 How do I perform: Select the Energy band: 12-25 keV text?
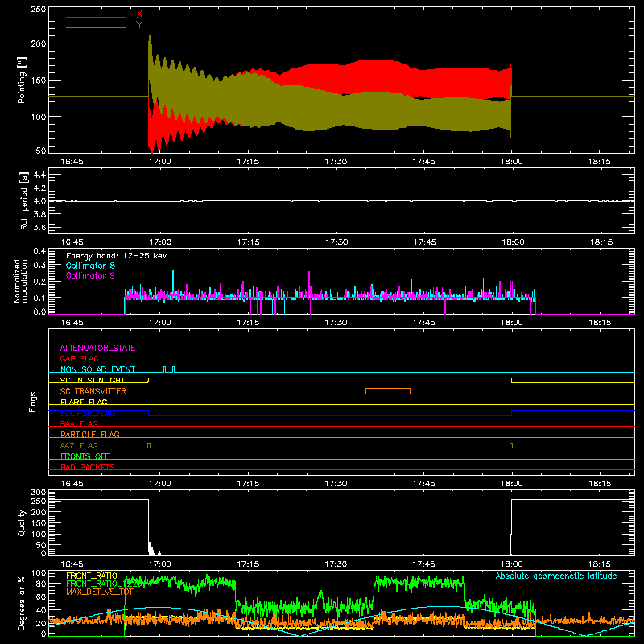117,256
